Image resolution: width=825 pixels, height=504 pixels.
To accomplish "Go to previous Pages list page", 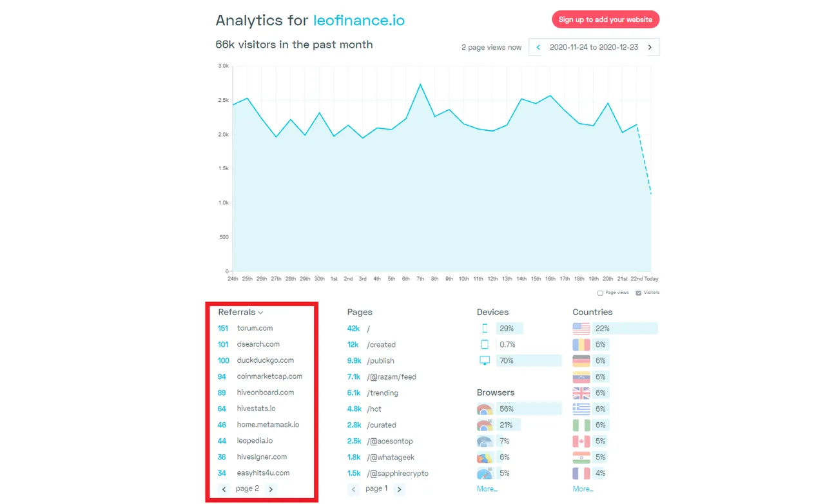I will tap(353, 489).
